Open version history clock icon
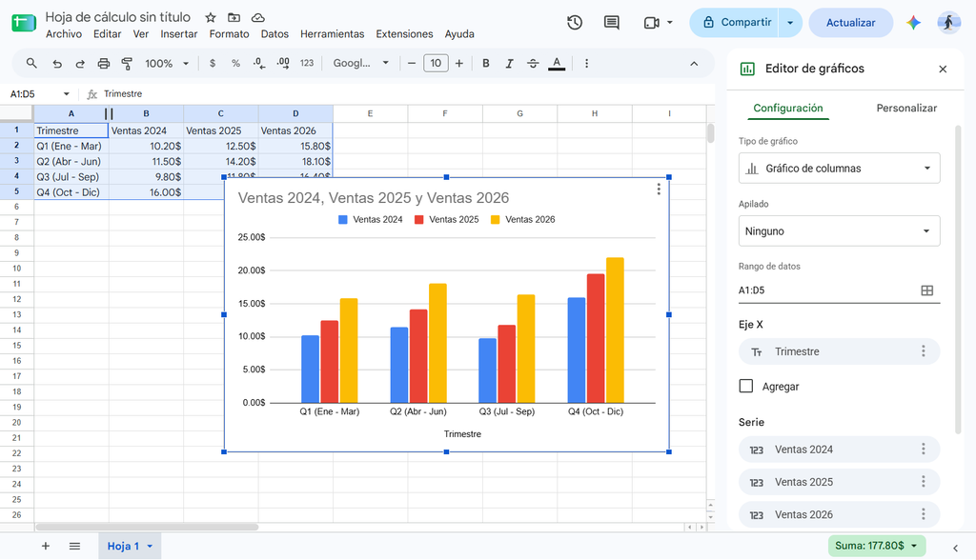This screenshot has width=976, height=560. click(575, 23)
